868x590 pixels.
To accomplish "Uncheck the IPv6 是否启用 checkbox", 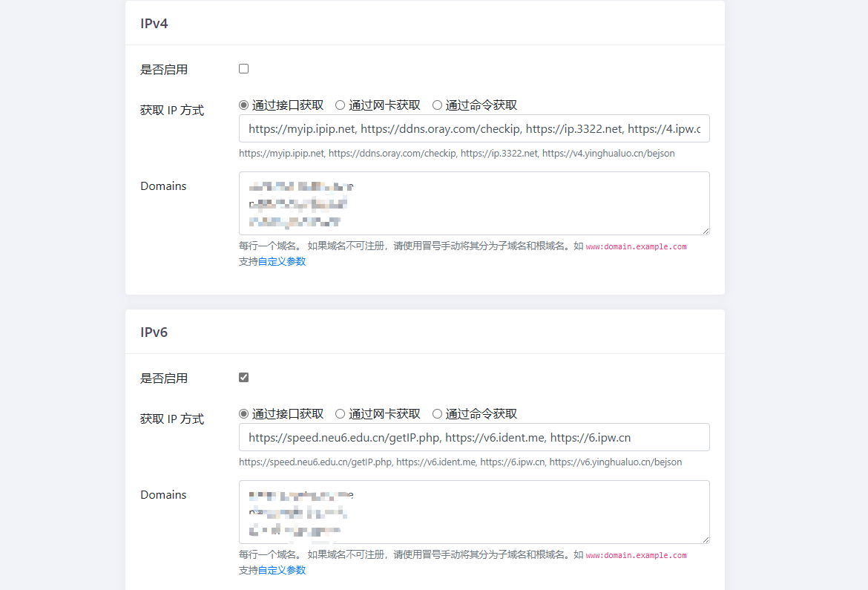I will coord(243,377).
